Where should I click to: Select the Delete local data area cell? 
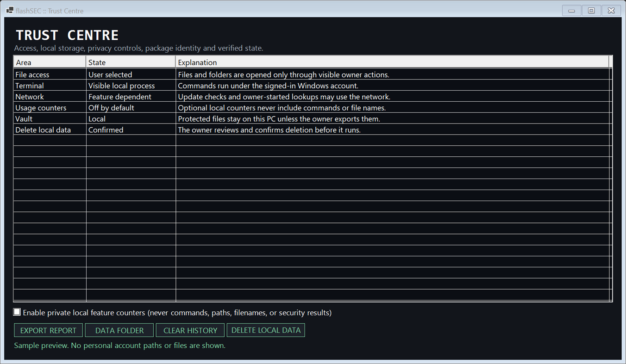(x=50, y=130)
